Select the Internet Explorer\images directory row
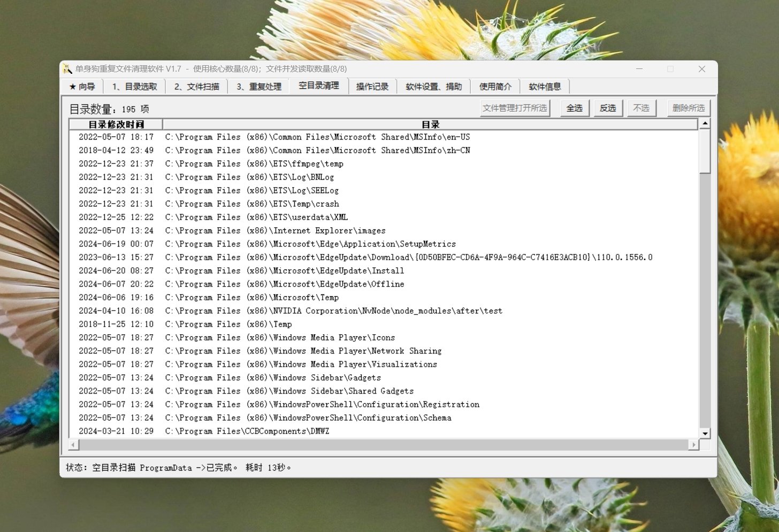 pos(329,231)
